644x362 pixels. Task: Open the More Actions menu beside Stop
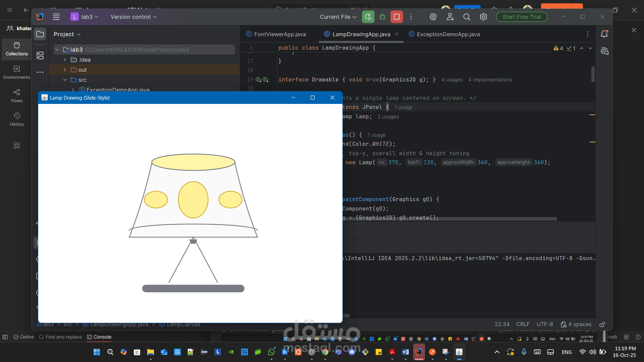411,17
